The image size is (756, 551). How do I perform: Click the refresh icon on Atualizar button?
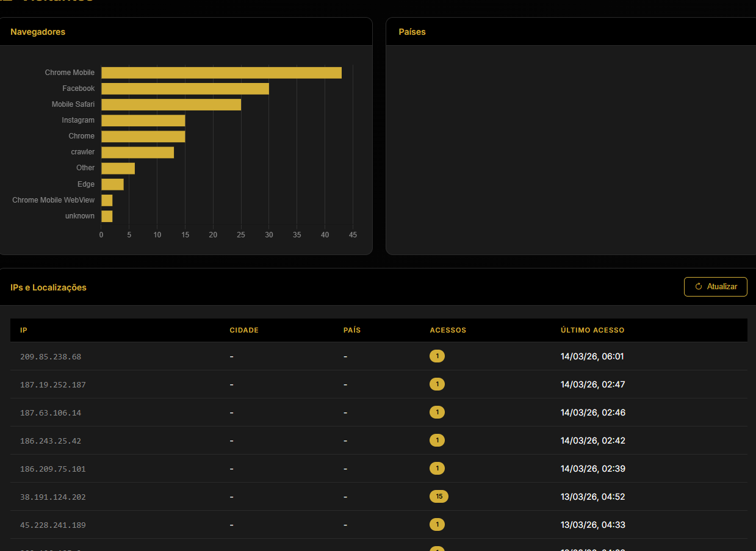(699, 287)
